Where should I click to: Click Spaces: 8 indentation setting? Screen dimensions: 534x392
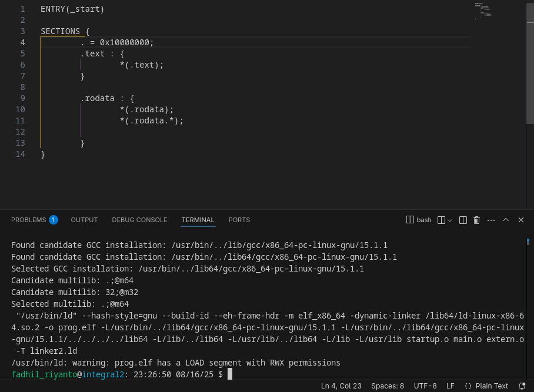(388, 386)
